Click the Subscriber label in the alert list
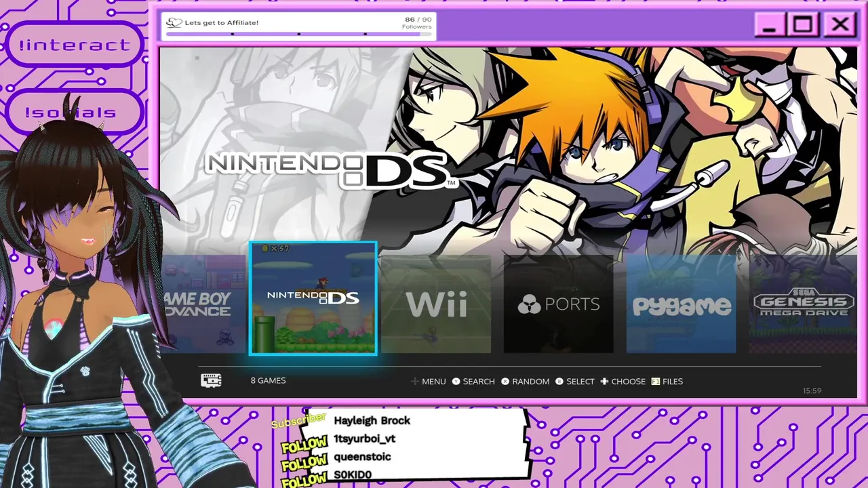Viewport: 868px width, 488px height. tap(298, 421)
